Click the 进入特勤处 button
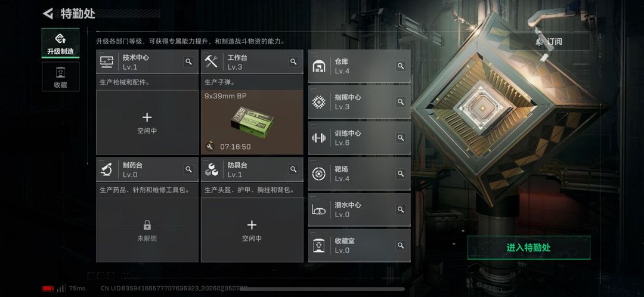This screenshot has width=644, height=297. click(528, 247)
